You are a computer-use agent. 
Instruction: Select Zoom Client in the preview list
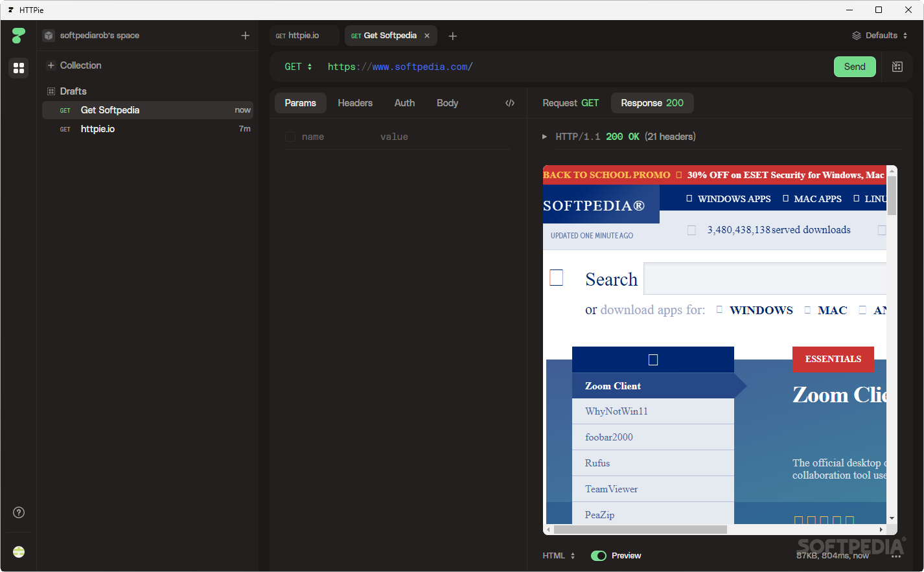tap(653, 385)
